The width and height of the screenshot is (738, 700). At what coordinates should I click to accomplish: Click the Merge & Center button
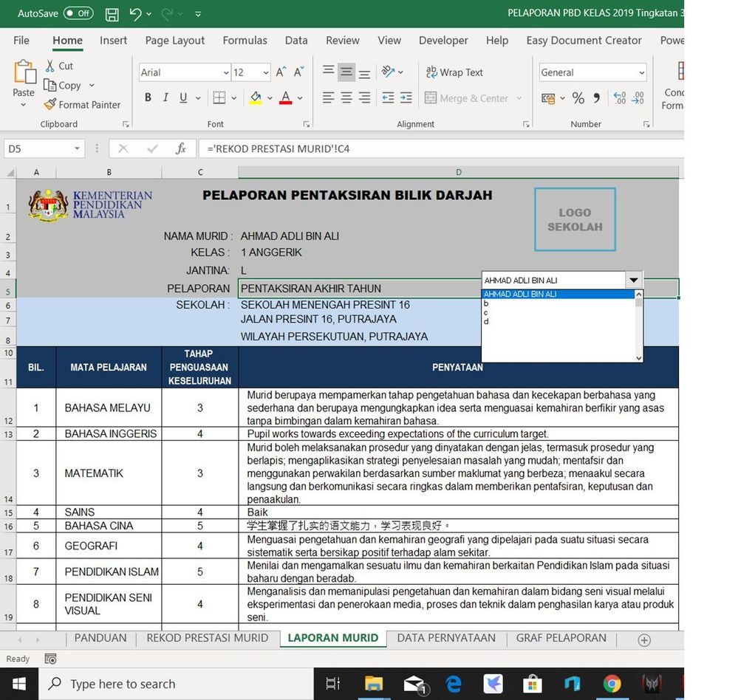(466, 98)
